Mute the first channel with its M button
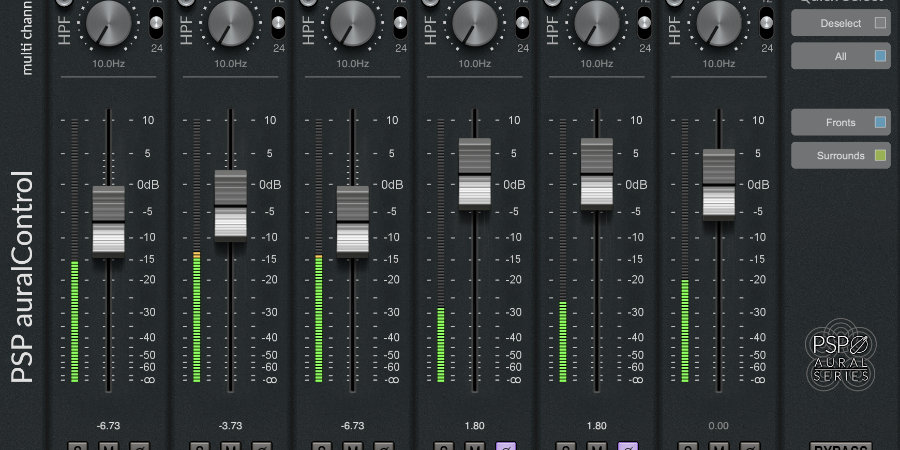The width and height of the screenshot is (900, 450). click(108, 446)
